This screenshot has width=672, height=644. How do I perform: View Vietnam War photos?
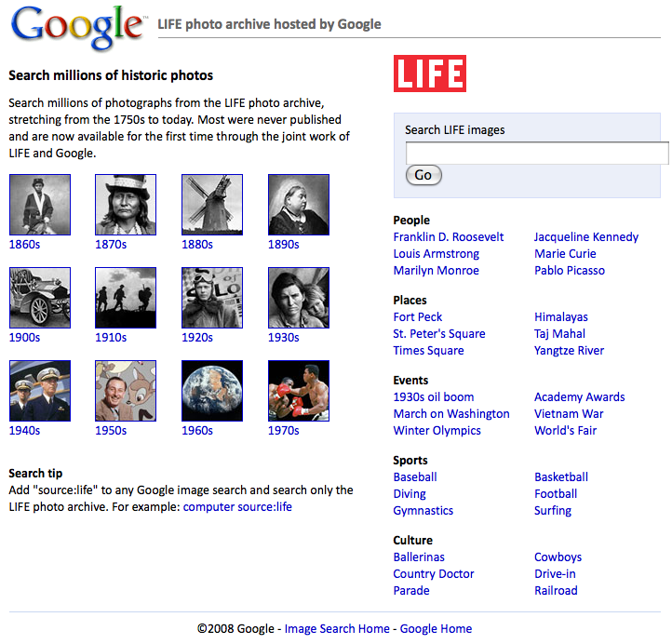pyautogui.click(x=569, y=414)
